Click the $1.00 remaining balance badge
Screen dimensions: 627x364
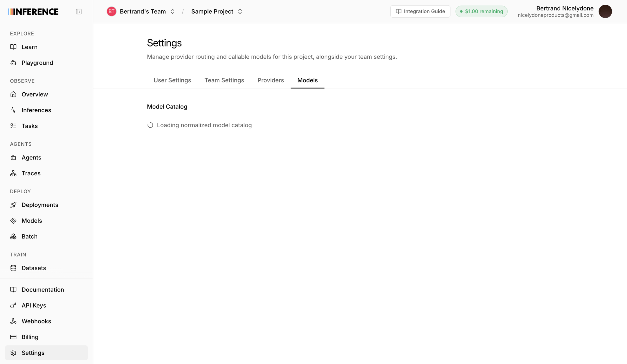pyautogui.click(x=481, y=11)
